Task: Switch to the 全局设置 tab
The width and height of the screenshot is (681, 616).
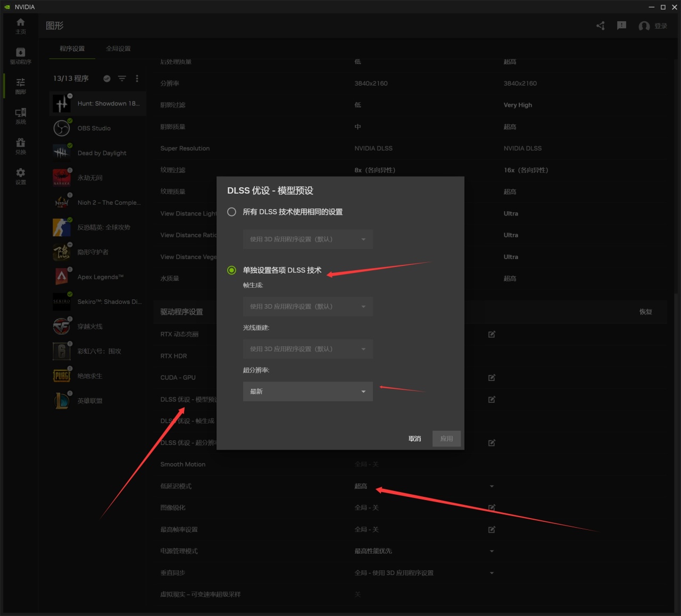Action: [118, 48]
